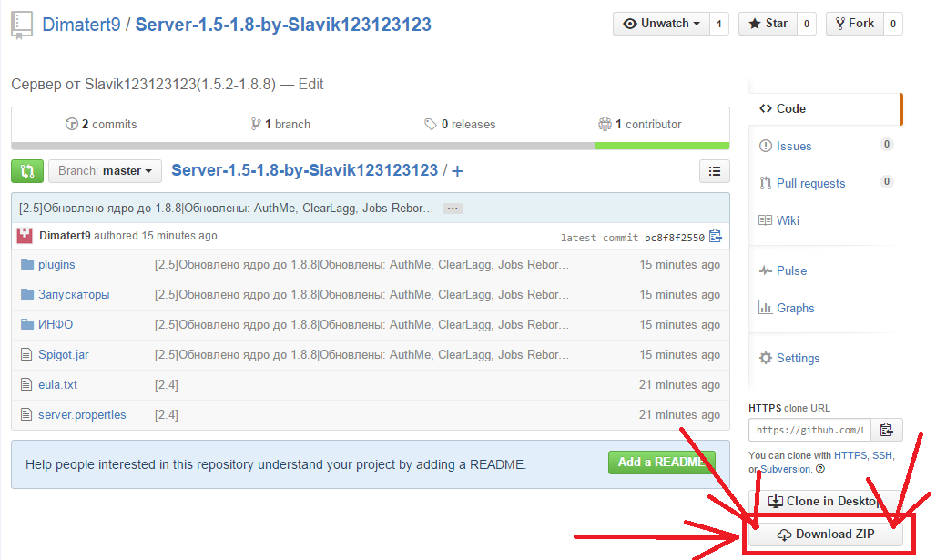Copy the latest commit SHA to clipboard
Image resolution: width=936 pixels, height=560 pixels.
[715, 237]
